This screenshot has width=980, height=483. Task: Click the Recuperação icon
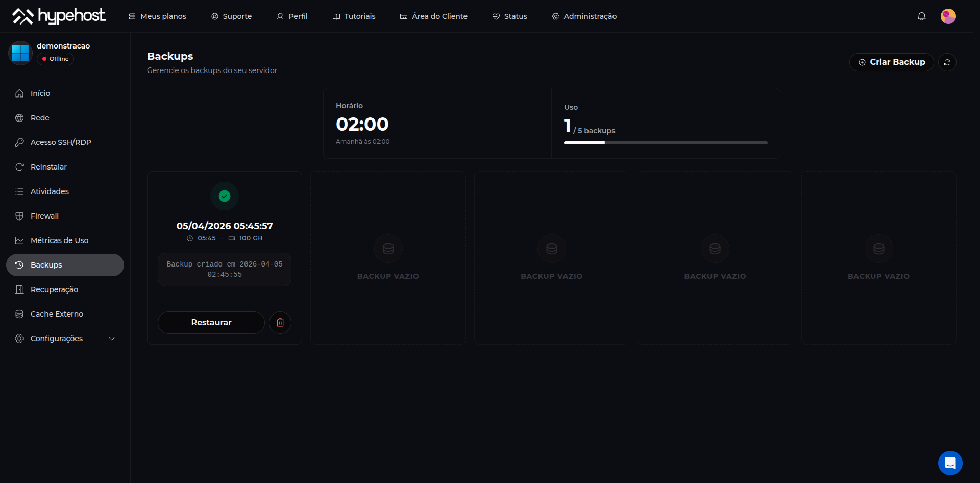[19, 289]
